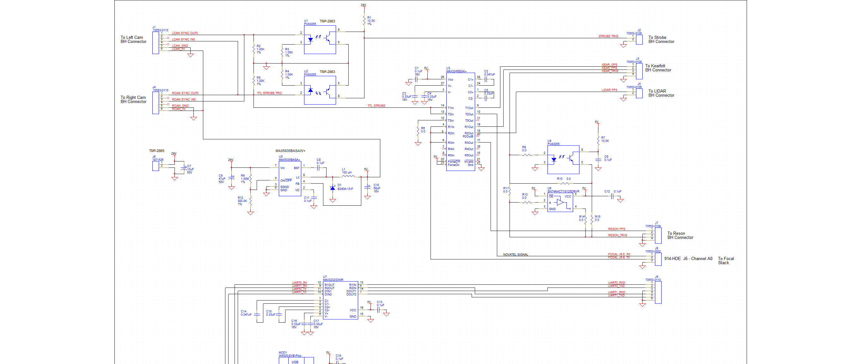Viewport: 868px width, 364px height.
Task: Select capacitor C9 47uF symbol
Action: tap(231, 177)
